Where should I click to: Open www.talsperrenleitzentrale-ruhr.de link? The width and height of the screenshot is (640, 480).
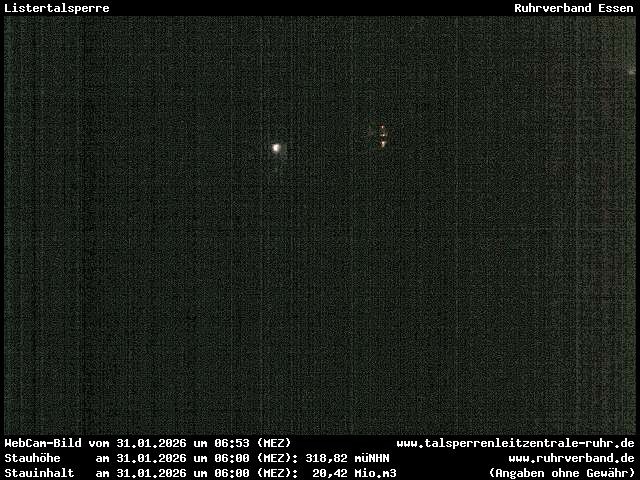click(x=515, y=443)
